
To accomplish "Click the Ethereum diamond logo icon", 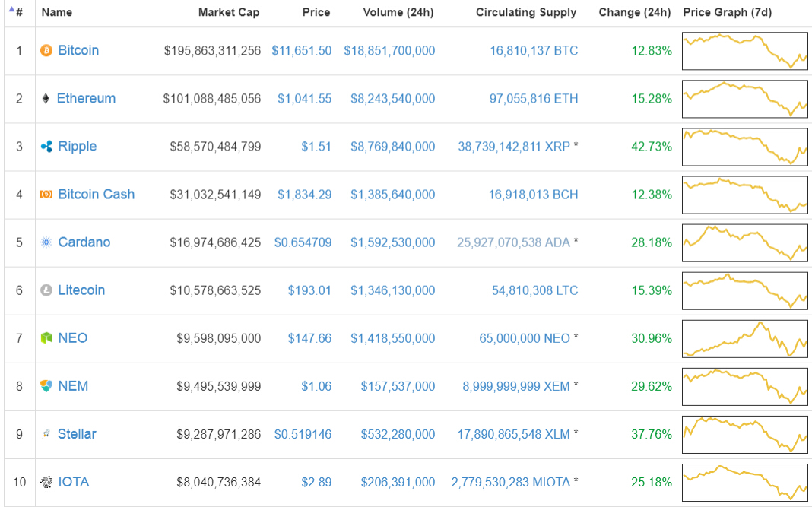I will pos(46,99).
